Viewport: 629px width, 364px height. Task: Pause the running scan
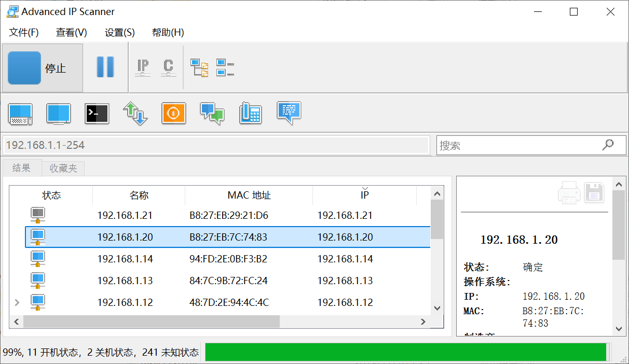coord(105,67)
